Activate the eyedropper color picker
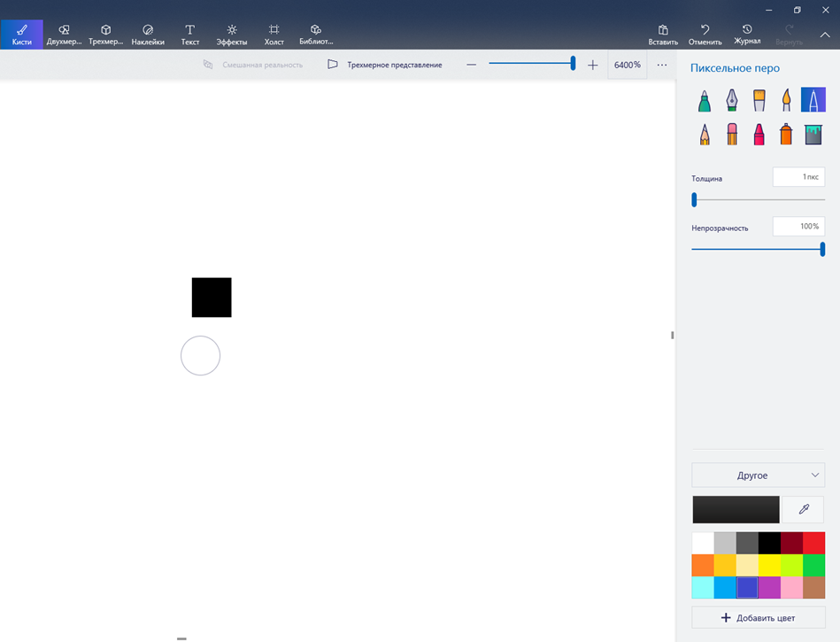 pyautogui.click(x=804, y=509)
